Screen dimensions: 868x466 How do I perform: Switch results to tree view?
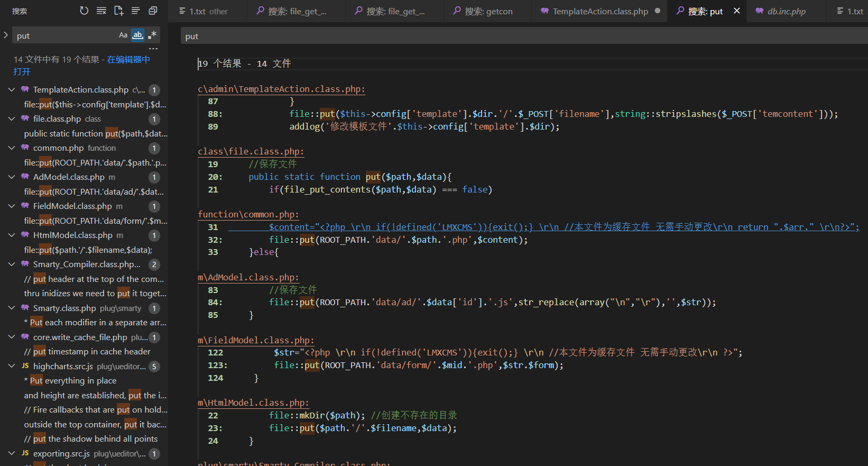pos(136,11)
